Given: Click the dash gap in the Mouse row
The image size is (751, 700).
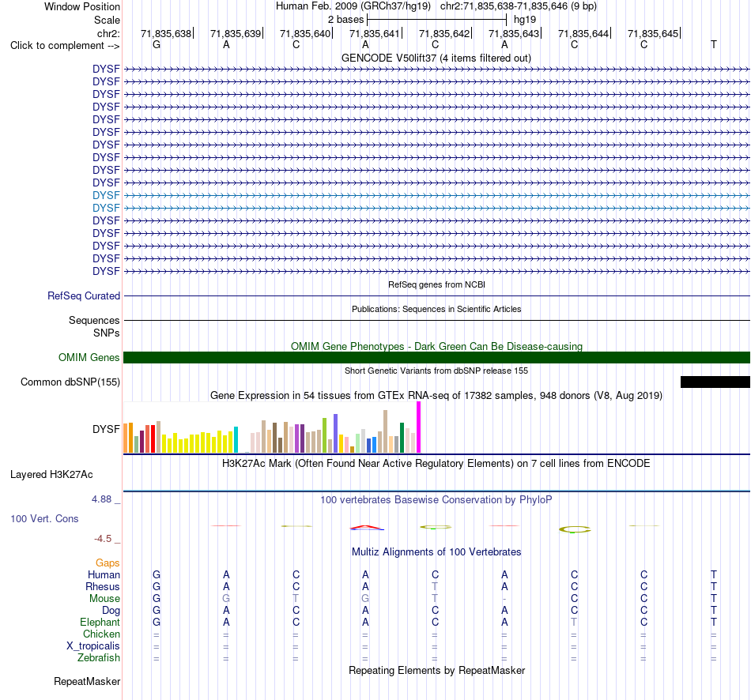Looking at the screenshot, I should click(504, 599).
